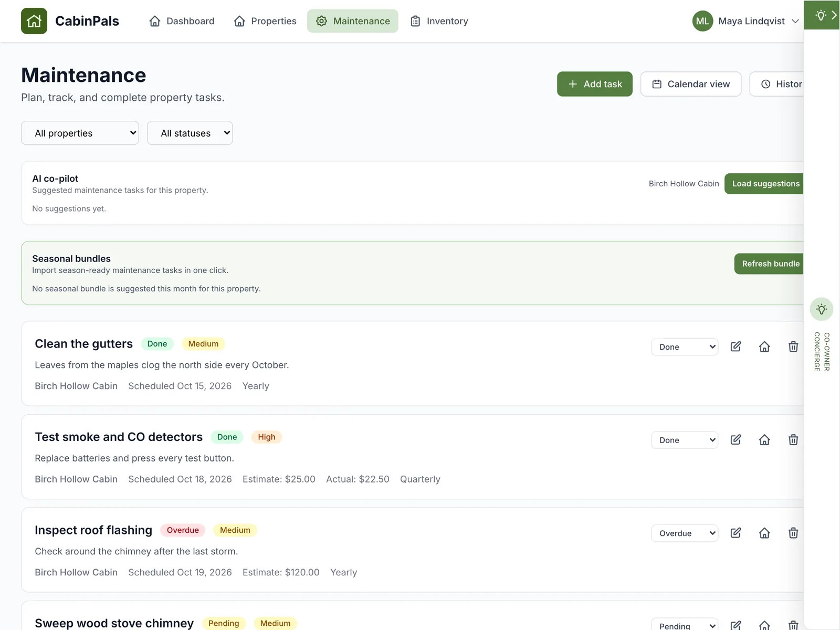
Task: Open the All properties filter dropdown
Action: (x=80, y=133)
